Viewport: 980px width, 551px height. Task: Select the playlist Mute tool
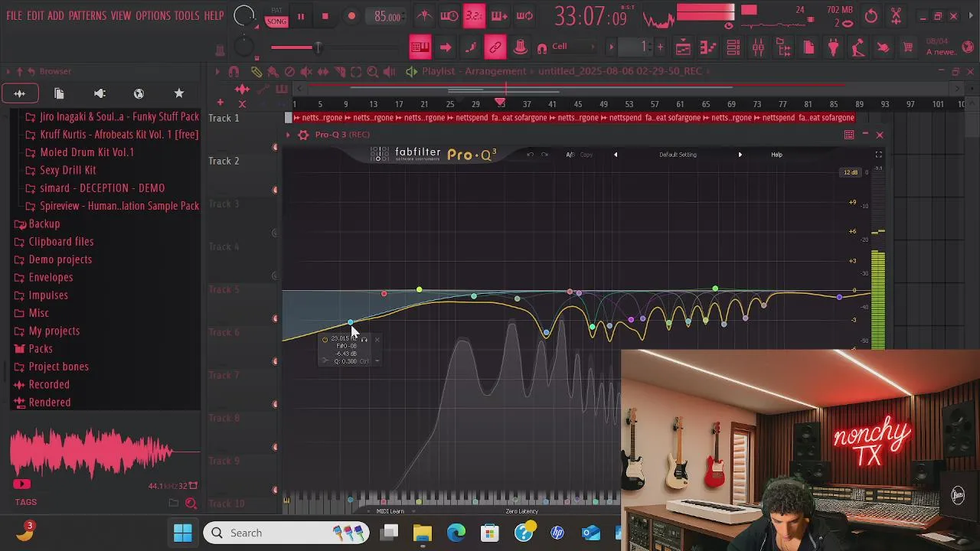[306, 71]
